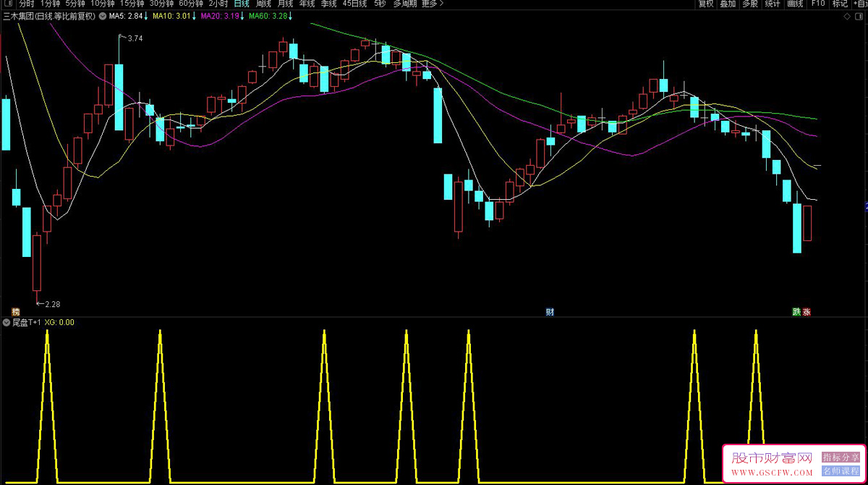The width and height of the screenshot is (868, 485).
Task: Click the 尾盘T+1 indicator name
Action: (27, 322)
